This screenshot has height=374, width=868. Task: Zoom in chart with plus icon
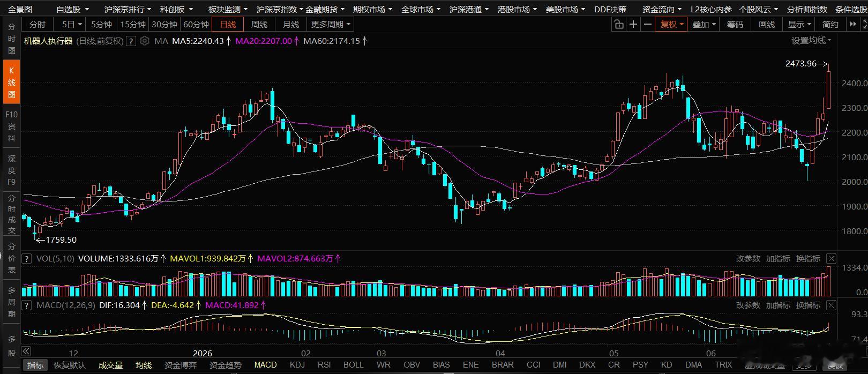[x=633, y=25]
